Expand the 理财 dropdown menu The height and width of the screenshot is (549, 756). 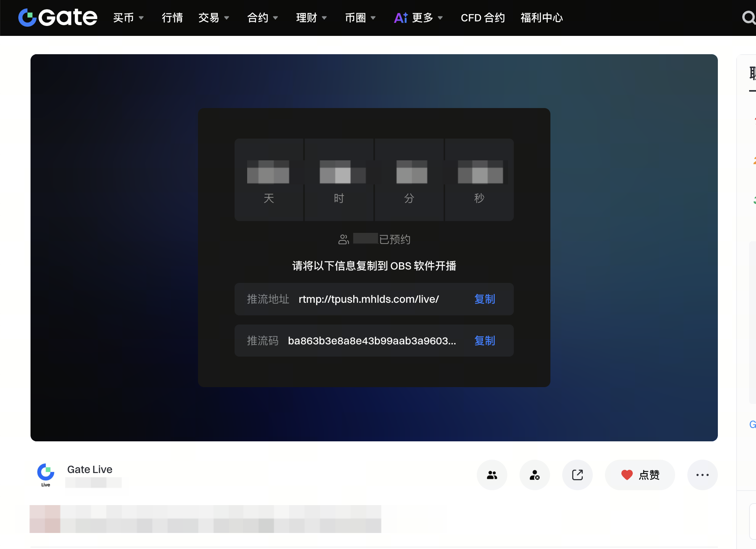(x=312, y=18)
